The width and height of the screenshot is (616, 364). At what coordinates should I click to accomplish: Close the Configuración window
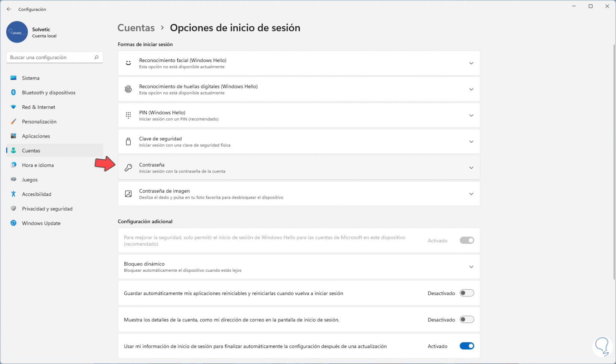tap(607, 6)
